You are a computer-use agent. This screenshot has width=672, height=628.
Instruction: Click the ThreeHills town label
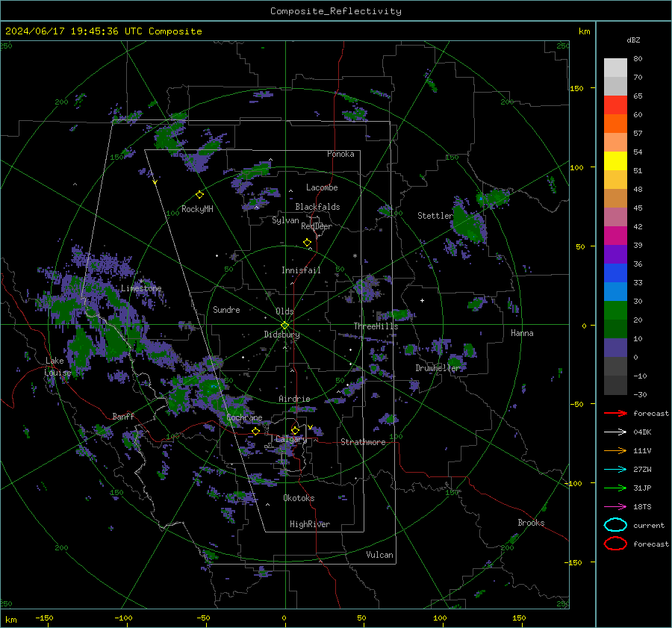click(x=376, y=326)
